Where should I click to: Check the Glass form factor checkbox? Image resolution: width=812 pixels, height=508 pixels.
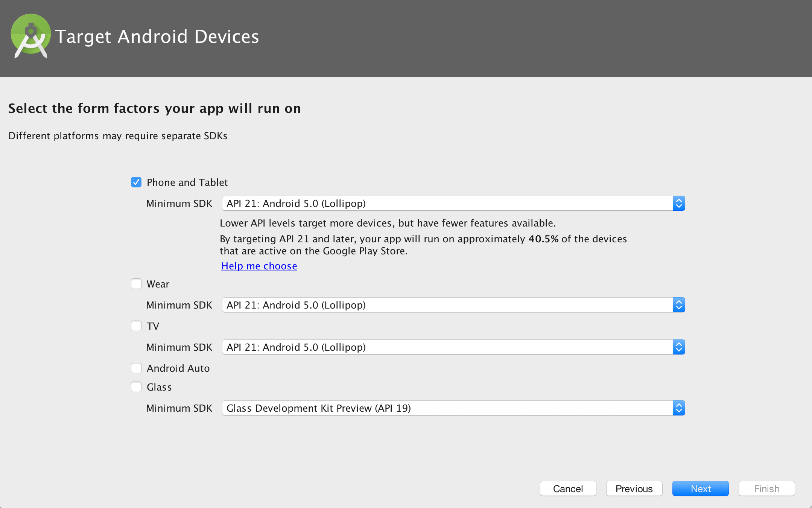(x=136, y=387)
